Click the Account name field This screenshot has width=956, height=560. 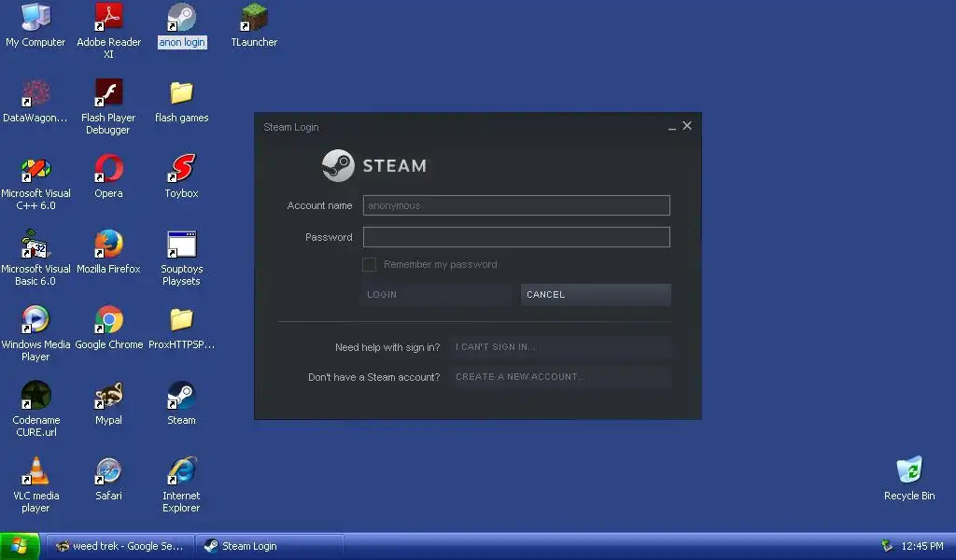516,205
